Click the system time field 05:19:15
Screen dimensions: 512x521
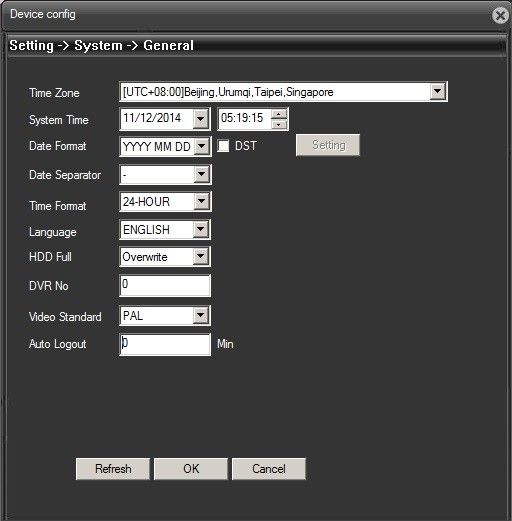(x=244, y=118)
